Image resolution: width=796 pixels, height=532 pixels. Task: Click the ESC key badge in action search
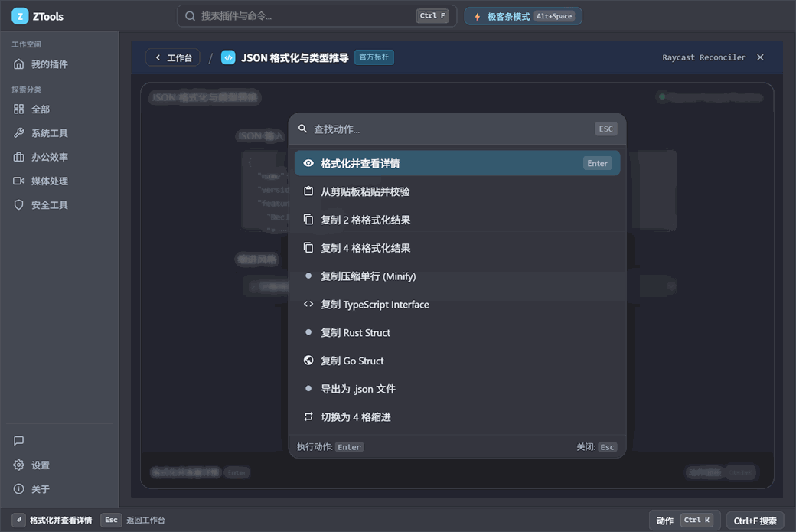tap(605, 129)
